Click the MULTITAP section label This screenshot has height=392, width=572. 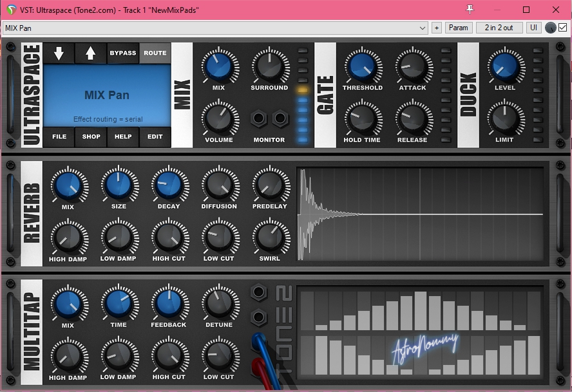[x=32, y=332]
